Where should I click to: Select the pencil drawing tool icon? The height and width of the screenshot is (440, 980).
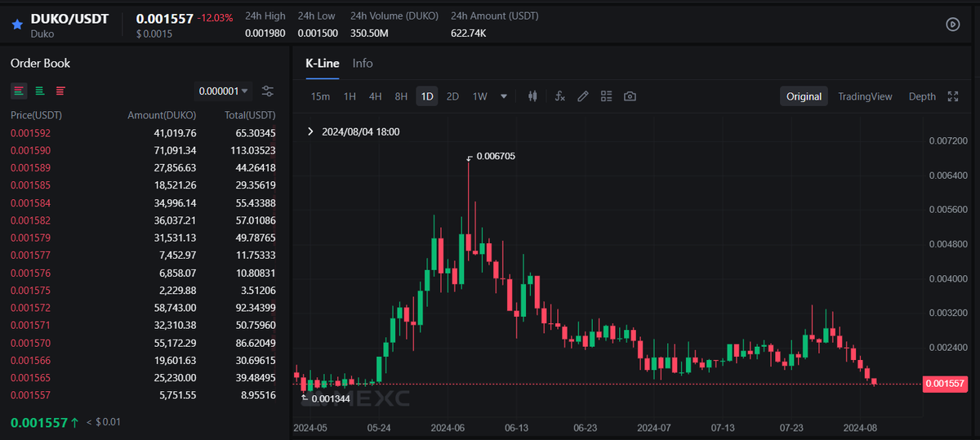583,96
